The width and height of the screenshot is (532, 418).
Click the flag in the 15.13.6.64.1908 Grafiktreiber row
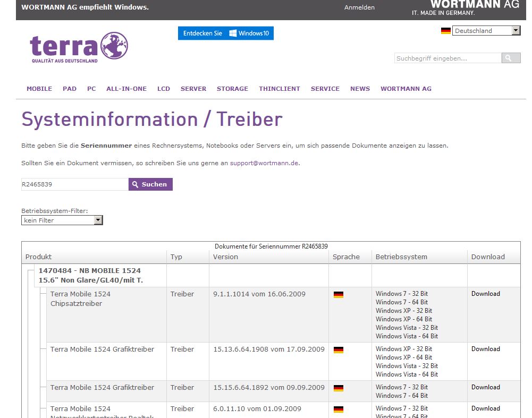point(338,350)
